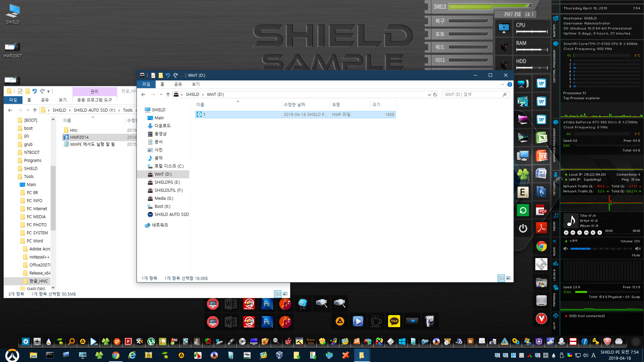The image size is (644, 362).
Task: Open the blue play button app icon
Action: coord(358,321)
